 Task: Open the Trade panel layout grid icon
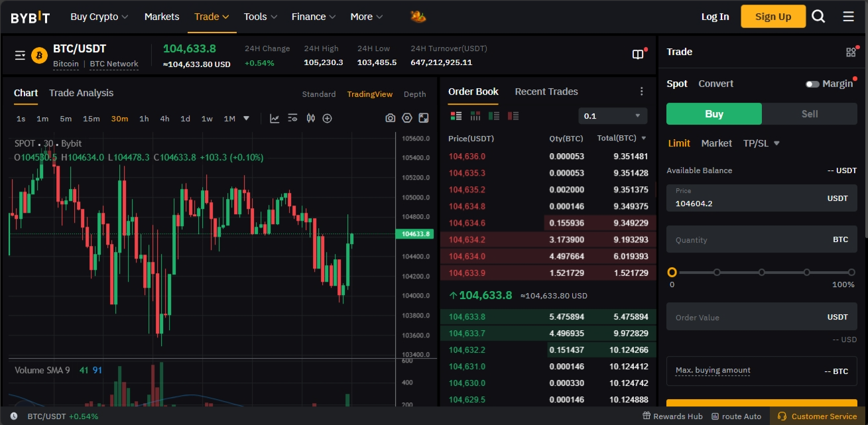(851, 52)
